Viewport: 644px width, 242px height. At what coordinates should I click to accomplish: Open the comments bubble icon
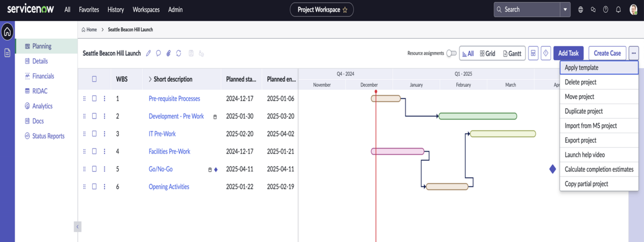click(x=158, y=53)
